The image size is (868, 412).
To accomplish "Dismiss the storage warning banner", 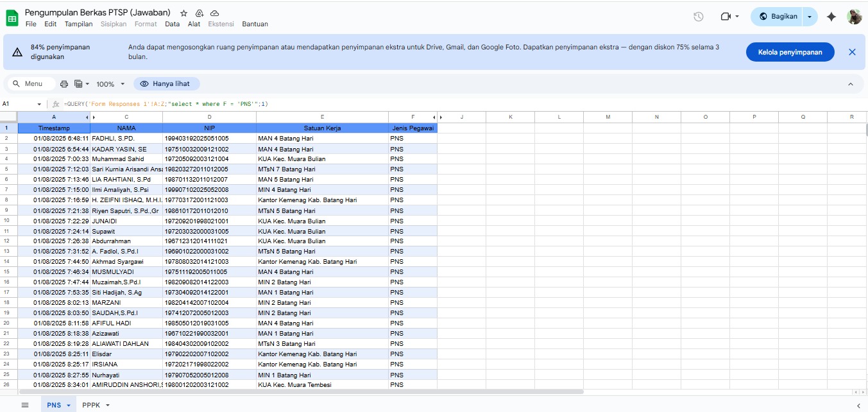I will coord(852,52).
